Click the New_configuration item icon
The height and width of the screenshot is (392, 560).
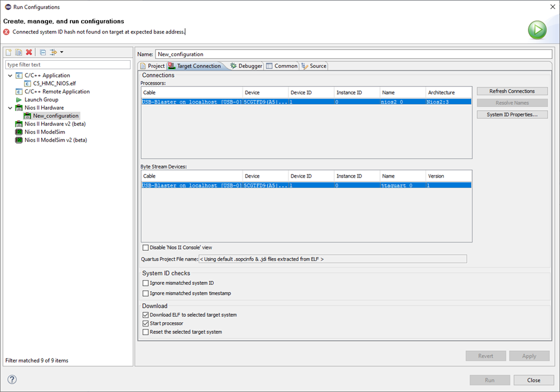tap(27, 116)
